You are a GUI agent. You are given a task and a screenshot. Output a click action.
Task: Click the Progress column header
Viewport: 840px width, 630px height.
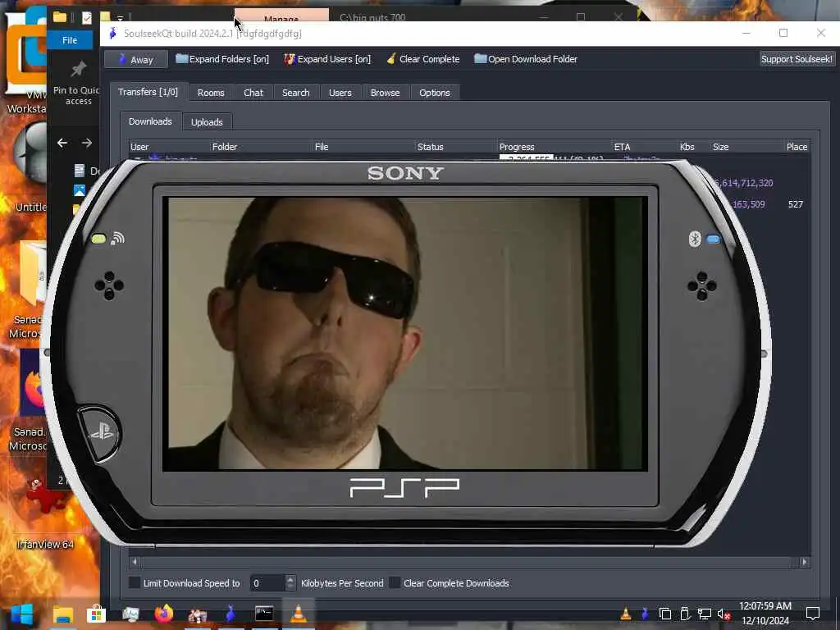pyautogui.click(x=555, y=147)
